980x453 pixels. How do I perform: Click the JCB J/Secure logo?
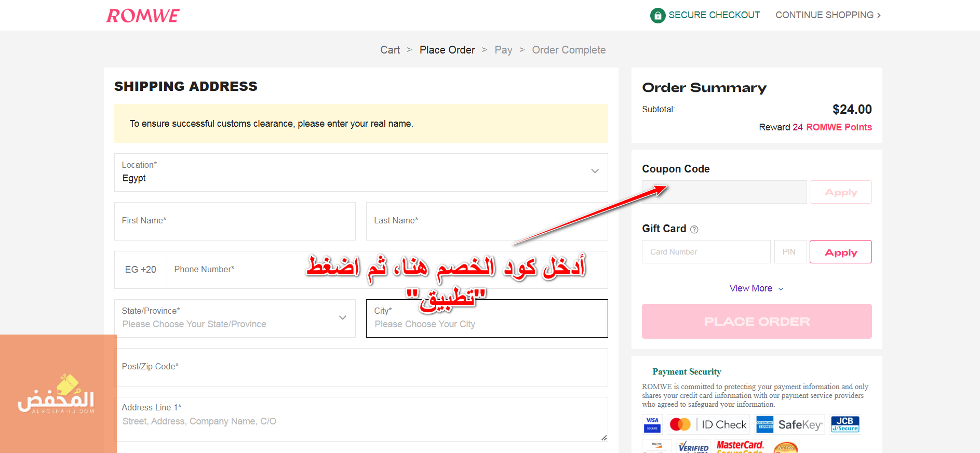845,424
